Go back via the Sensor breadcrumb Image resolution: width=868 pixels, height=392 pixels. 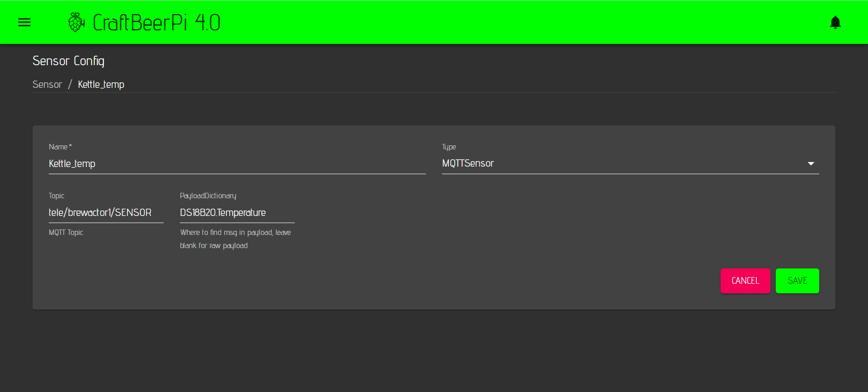tap(47, 85)
